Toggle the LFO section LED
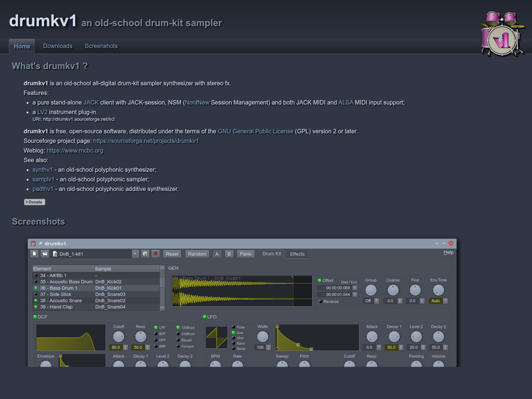532x399 pixels. tap(205, 317)
